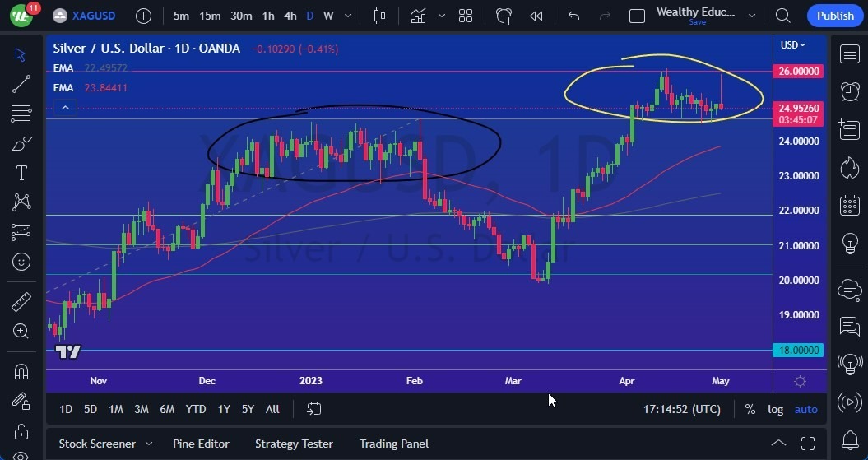Set the date range to 1M
This screenshot has height=460, width=868.
point(116,409)
